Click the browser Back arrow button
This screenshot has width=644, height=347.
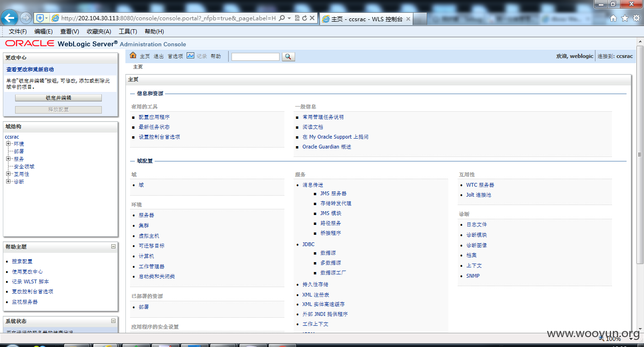[x=9, y=18]
